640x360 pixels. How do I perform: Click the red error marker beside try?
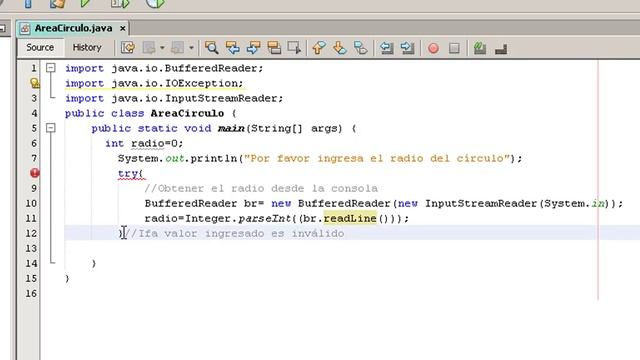click(35, 173)
